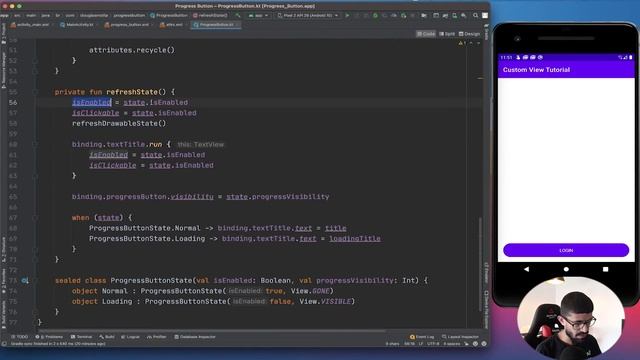Open the Event Log panel
This screenshot has width=640, height=360.
[x=422, y=337]
